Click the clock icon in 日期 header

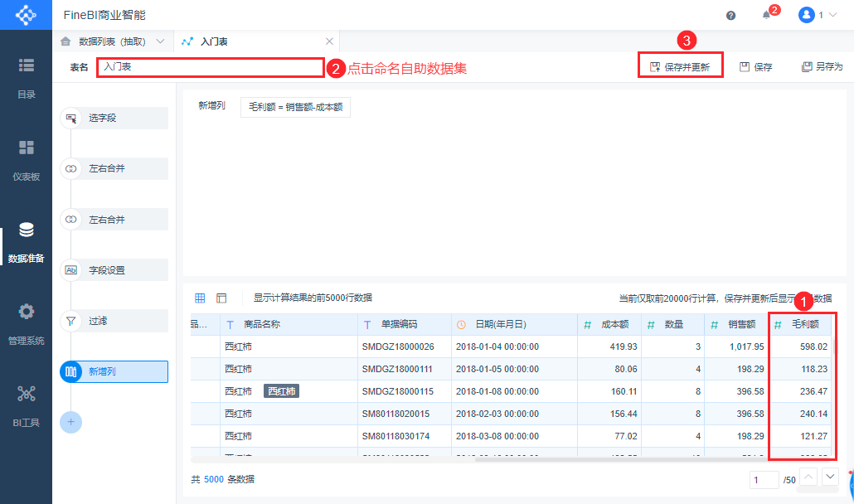click(x=461, y=324)
